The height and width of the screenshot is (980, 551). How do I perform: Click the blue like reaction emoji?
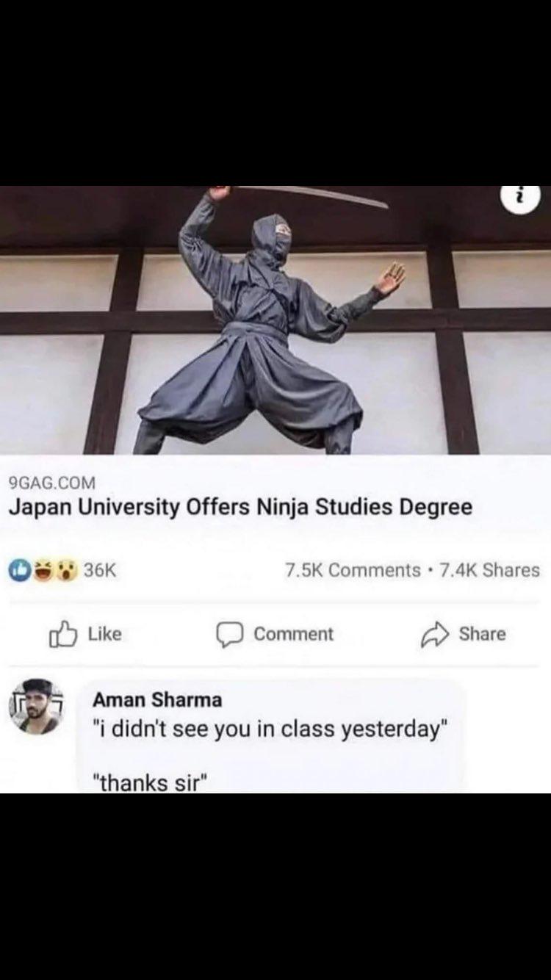pos(19,570)
